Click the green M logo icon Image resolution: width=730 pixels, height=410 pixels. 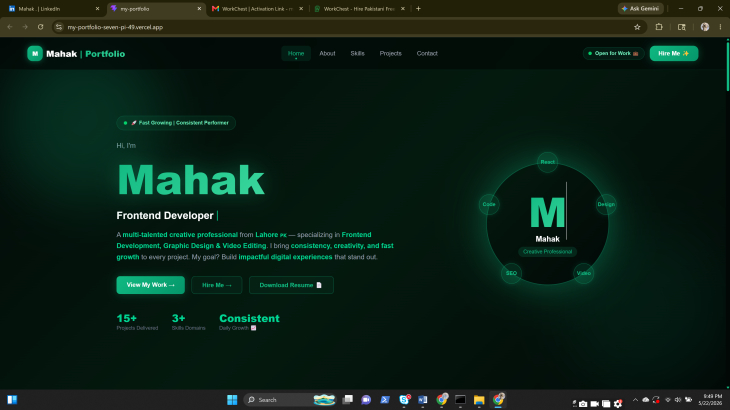[x=35, y=54]
